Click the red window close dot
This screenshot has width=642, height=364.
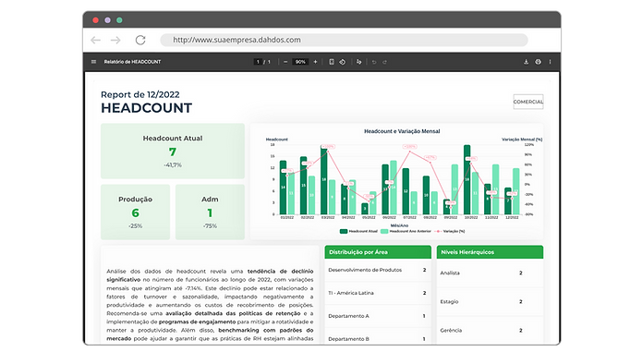(x=95, y=20)
